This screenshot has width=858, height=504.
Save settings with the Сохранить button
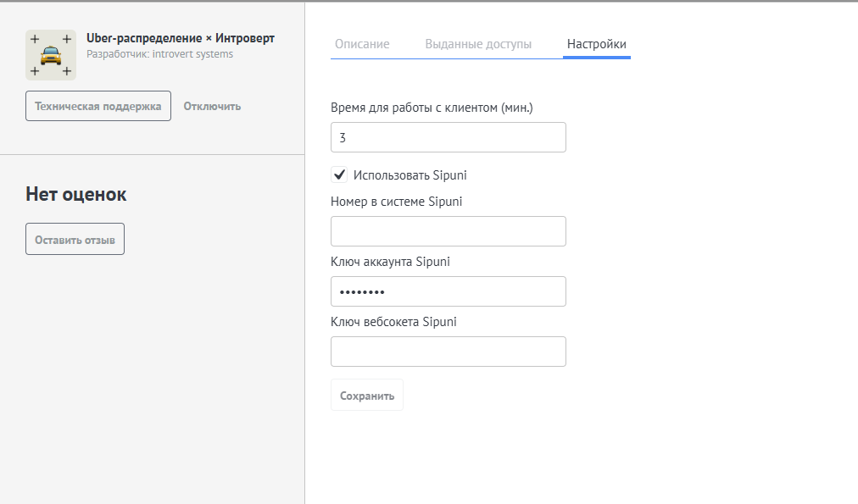pyautogui.click(x=367, y=396)
